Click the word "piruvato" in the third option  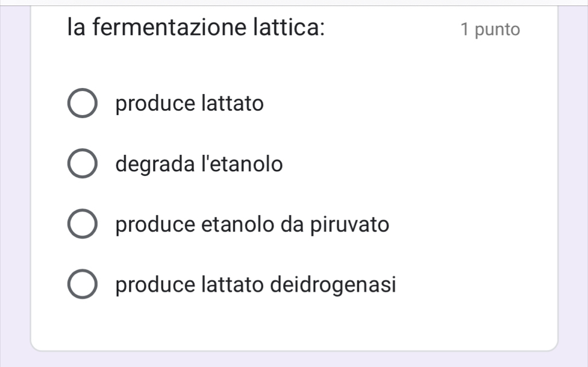(350, 225)
